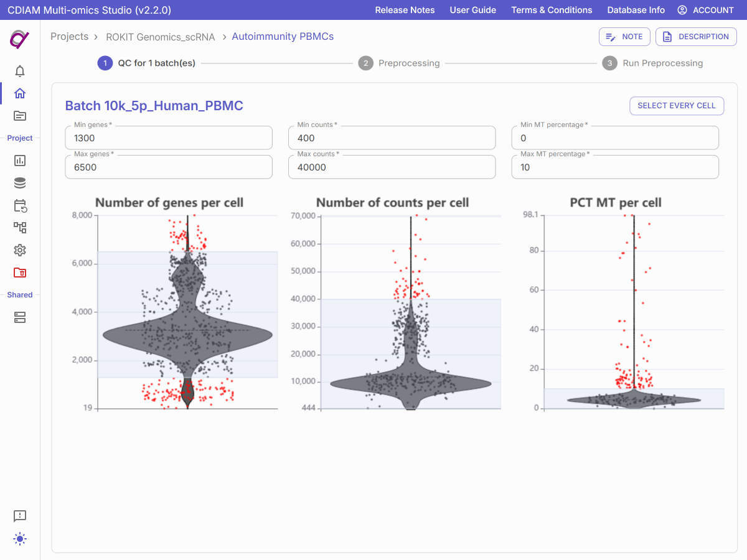747x560 pixels.
Task: Click the Autoimmunity PBMCs breadcrumb
Action: 283,37
